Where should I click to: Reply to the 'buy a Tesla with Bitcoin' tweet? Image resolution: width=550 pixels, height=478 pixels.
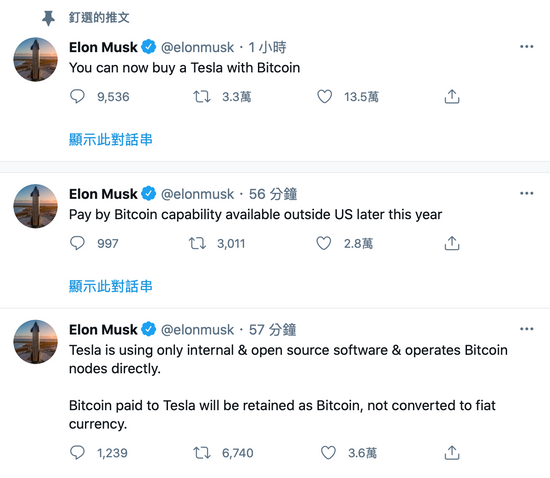[77, 96]
